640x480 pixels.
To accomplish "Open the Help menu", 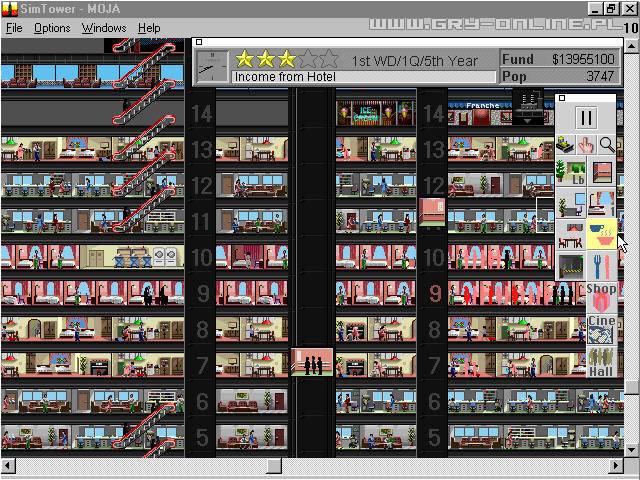I will coord(149,28).
